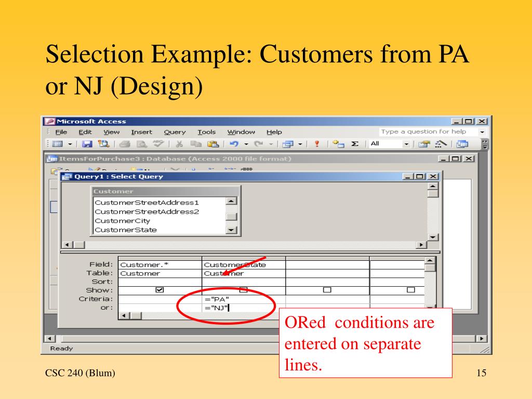Click the table pane scroll-right arrow
This screenshot has width=532, height=399.
click(x=421, y=245)
